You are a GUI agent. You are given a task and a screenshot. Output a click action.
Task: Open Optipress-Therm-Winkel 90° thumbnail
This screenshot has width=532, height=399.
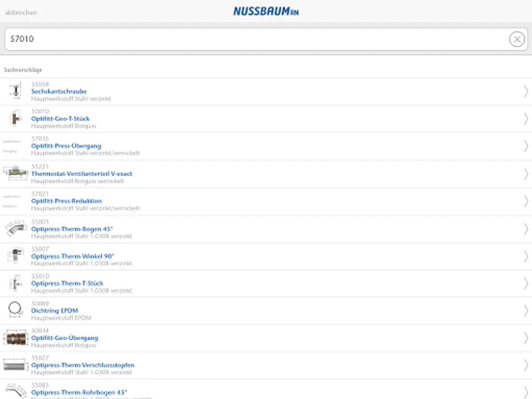point(15,256)
